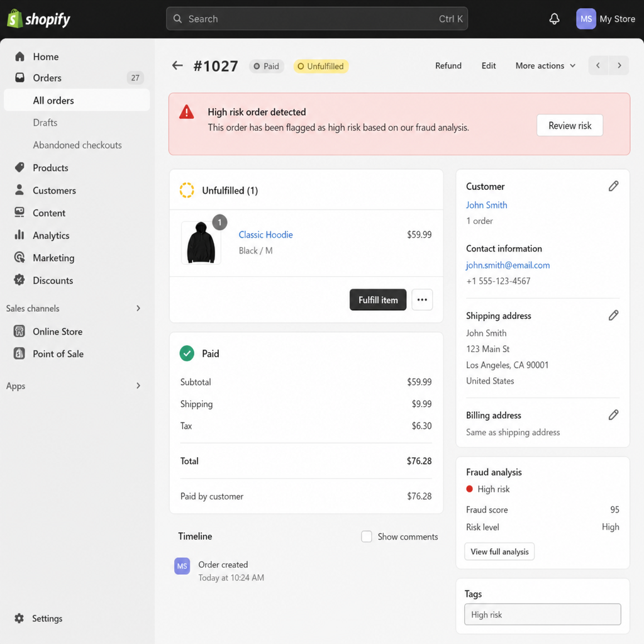Viewport: 644px width, 644px height.
Task: Click the Marketing target icon
Action: (19, 257)
